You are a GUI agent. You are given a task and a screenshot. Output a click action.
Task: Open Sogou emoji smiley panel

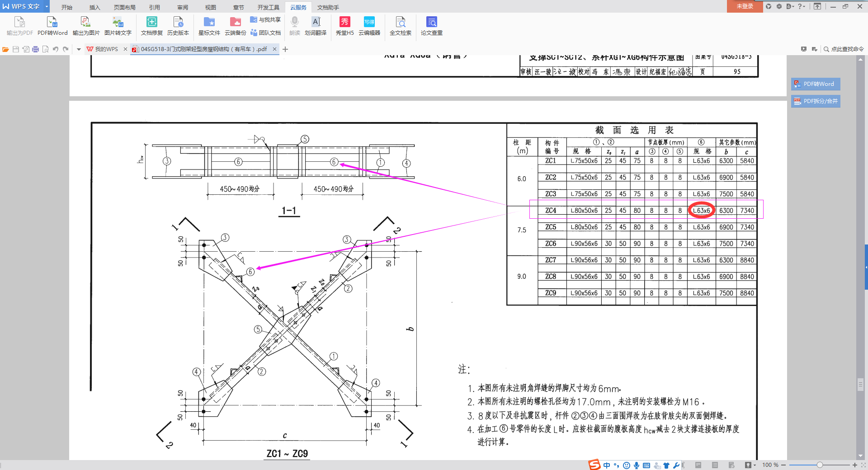tap(627, 465)
